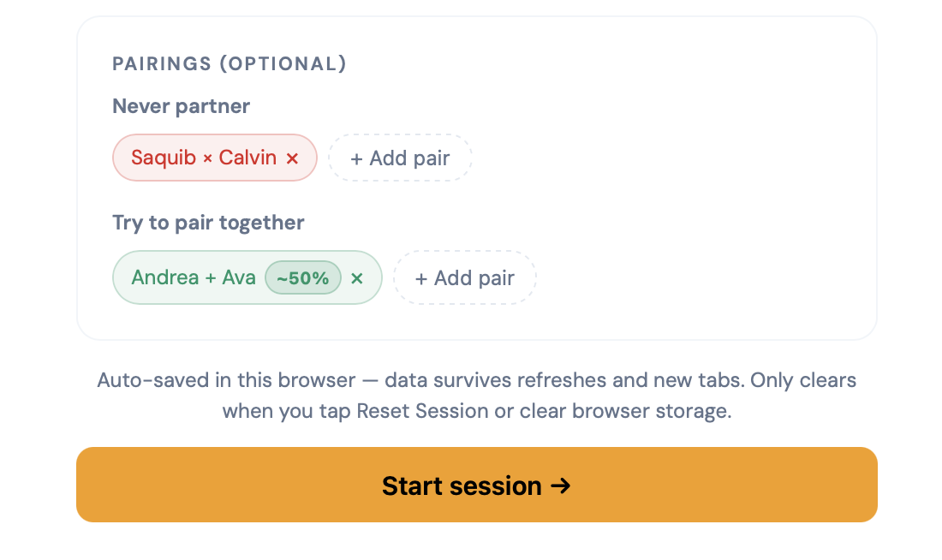Click the name Calvin in the red chip
The width and height of the screenshot is (942, 560).
click(x=247, y=158)
